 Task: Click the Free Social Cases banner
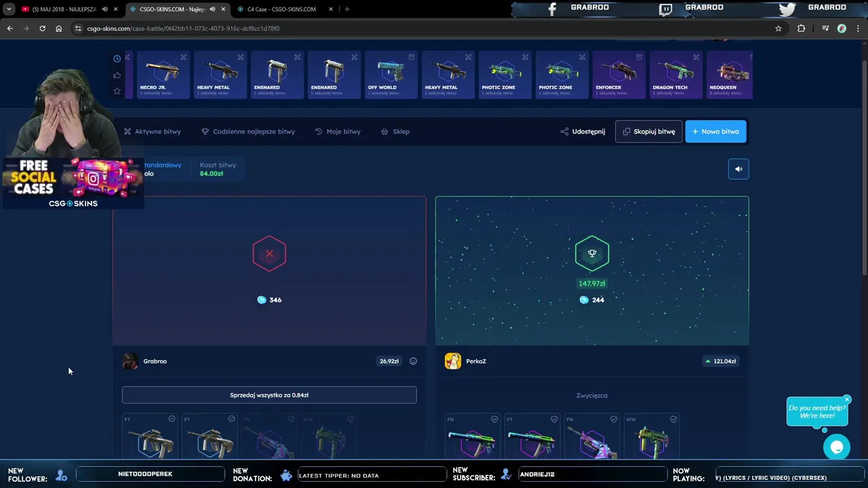click(x=73, y=183)
